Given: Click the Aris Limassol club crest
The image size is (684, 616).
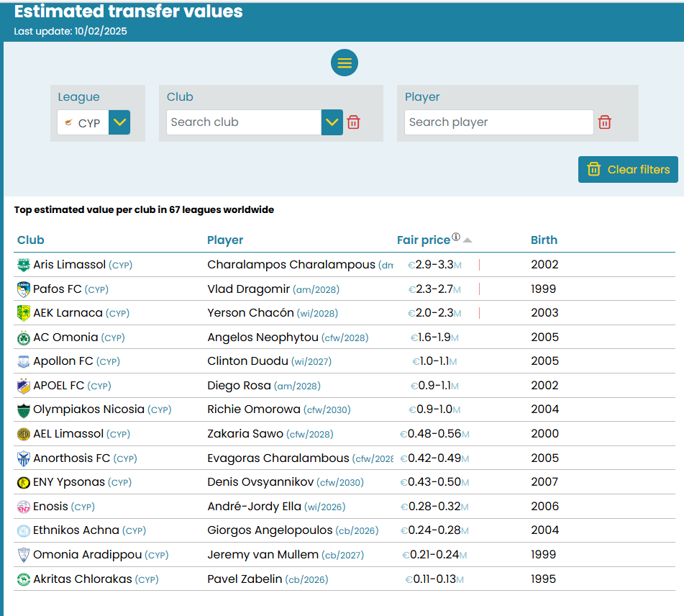Looking at the screenshot, I should [x=24, y=265].
